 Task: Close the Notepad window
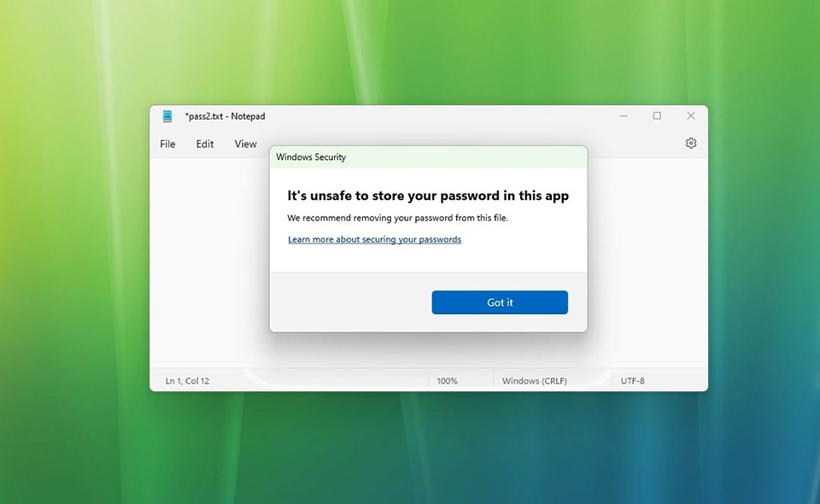(691, 115)
